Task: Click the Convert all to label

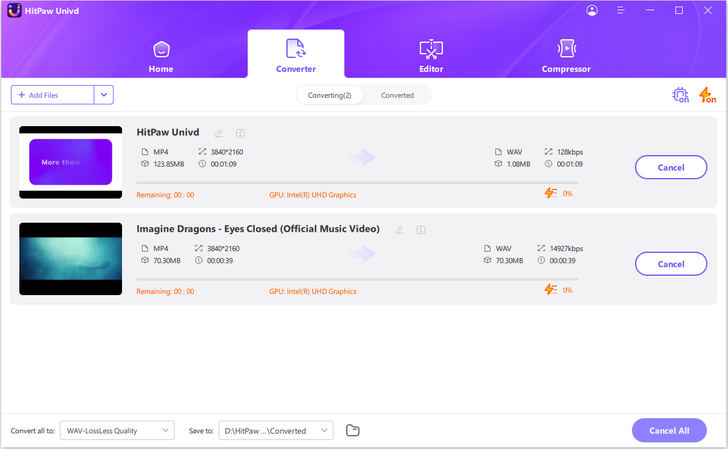Action: click(x=32, y=431)
